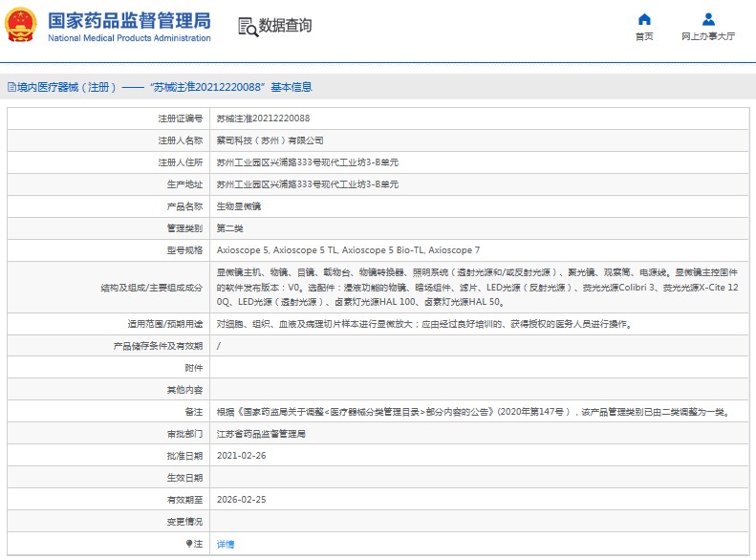Click the national emblem logo
The height and width of the screenshot is (560, 756).
[x=22, y=26]
